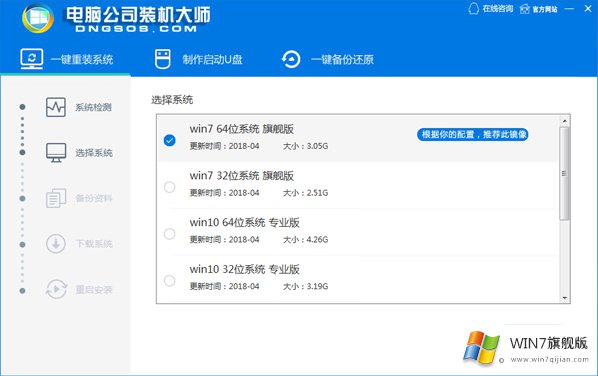Click the 大小：2.51G size text
This screenshot has width=598, height=376.
pos(305,193)
